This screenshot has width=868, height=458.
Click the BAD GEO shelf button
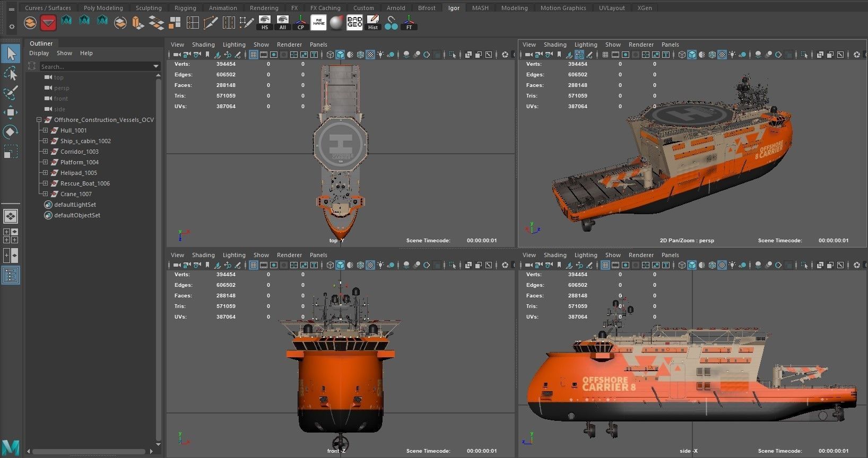tap(354, 23)
